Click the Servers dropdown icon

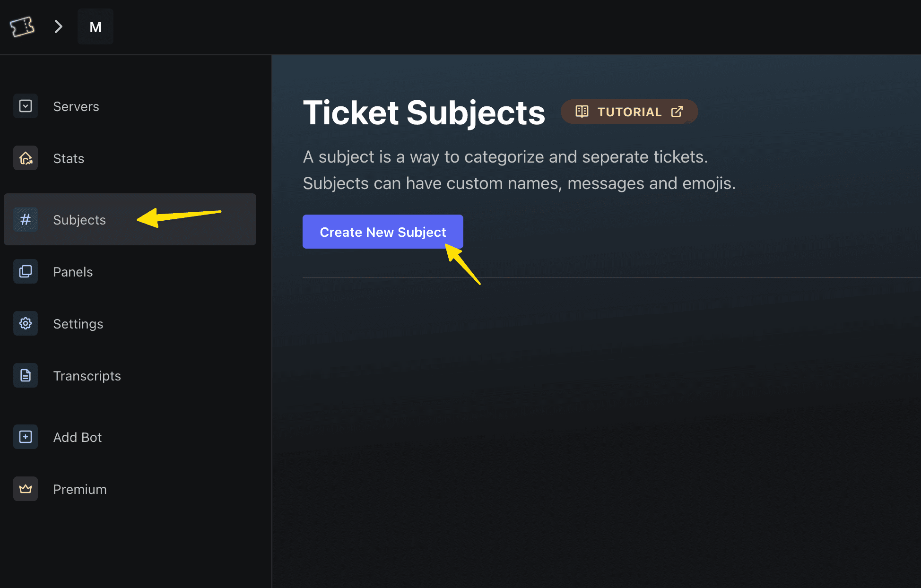click(x=26, y=106)
